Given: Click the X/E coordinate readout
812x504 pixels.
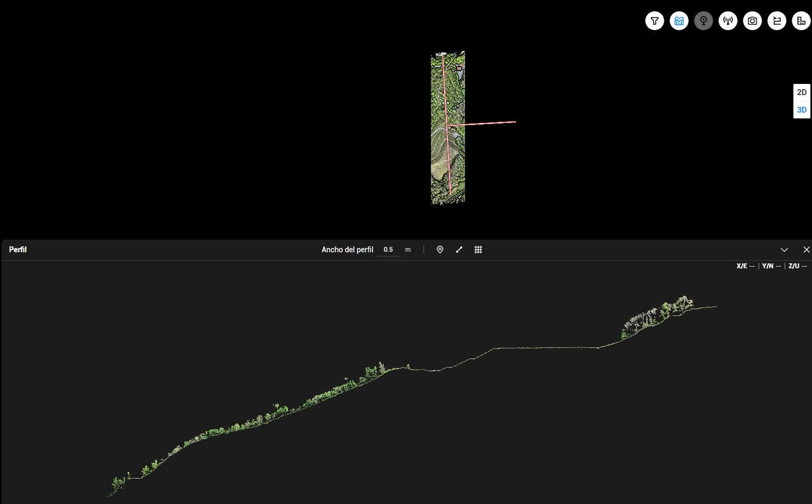Looking at the screenshot, I should point(746,266).
